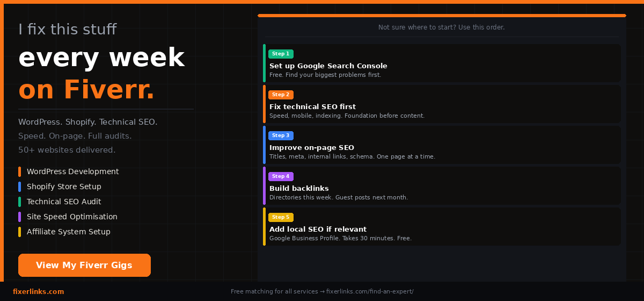Click 'Free. Find your biggest problems first.' text
The image size is (644, 301).
325,75
